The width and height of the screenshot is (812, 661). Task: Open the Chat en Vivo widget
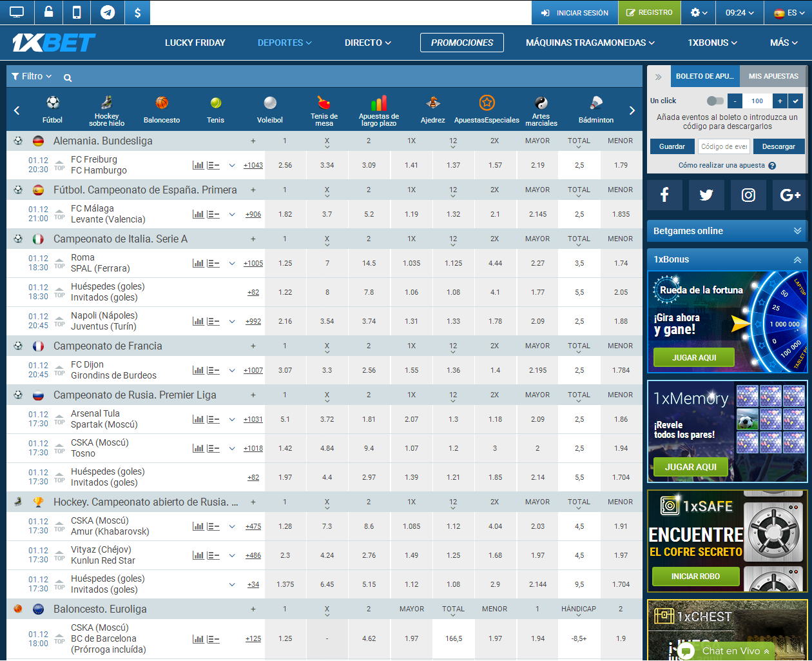727,651
